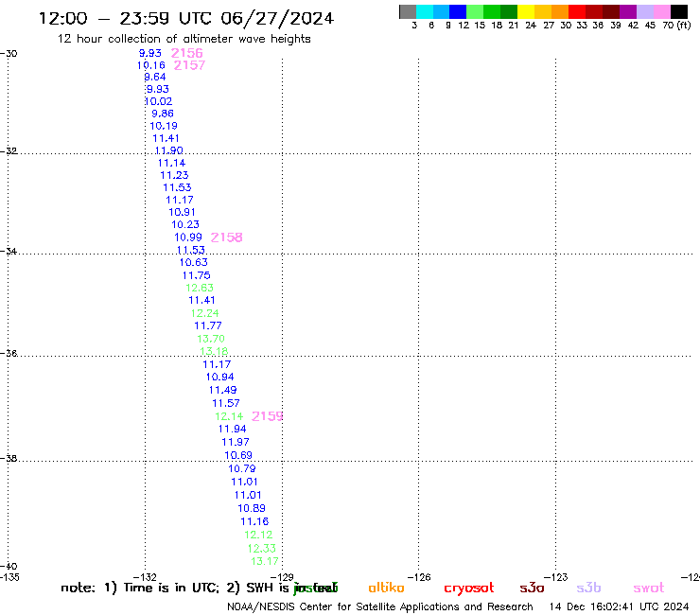Select the red 'cryosat' legend label

(x=469, y=589)
